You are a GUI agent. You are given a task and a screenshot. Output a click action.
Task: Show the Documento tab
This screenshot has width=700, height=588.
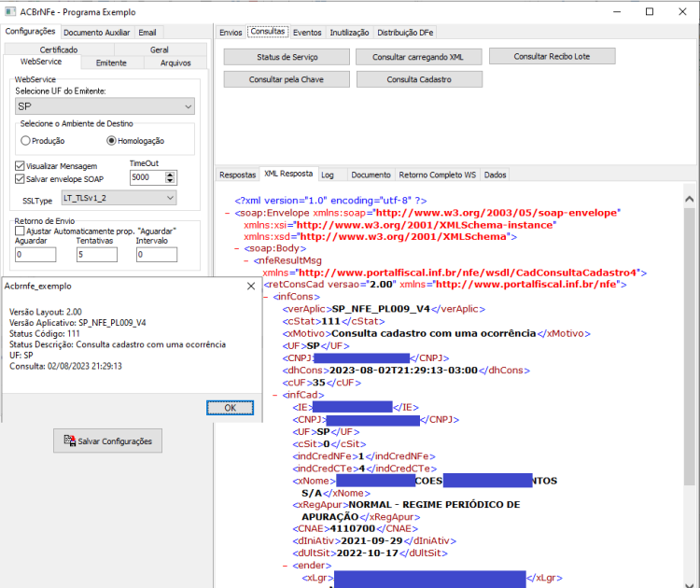tap(371, 175)
